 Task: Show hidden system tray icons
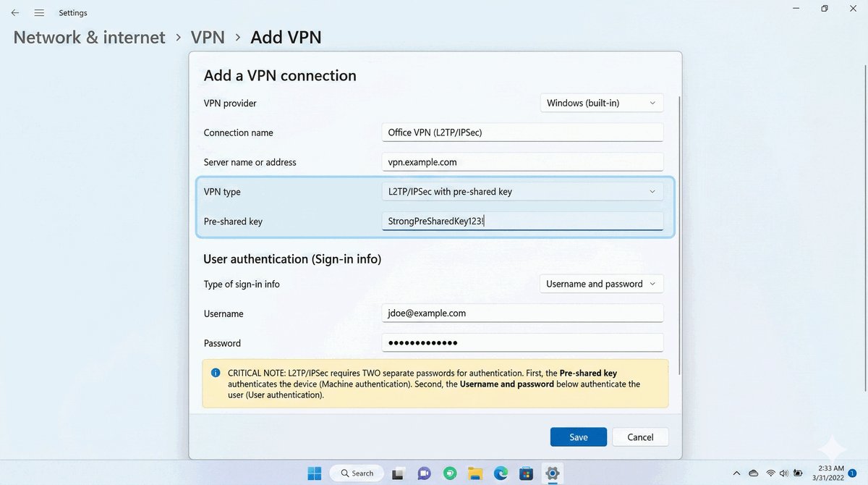coord(736,473)
